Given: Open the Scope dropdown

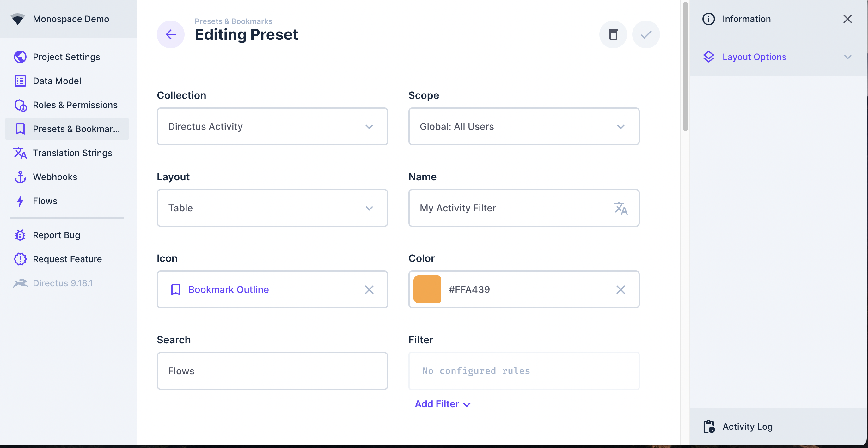Looking at the screenshot, I should click(524, 127).
